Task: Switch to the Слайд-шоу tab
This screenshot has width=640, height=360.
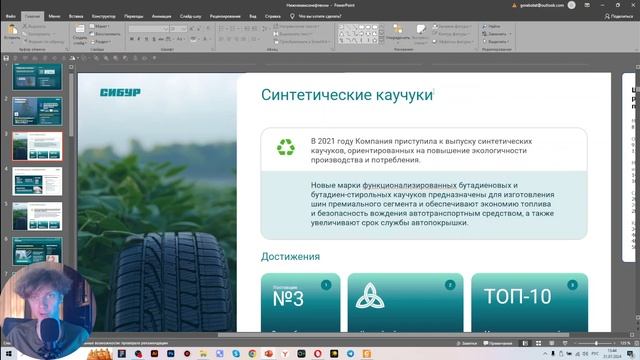Action: coord(191,16)
